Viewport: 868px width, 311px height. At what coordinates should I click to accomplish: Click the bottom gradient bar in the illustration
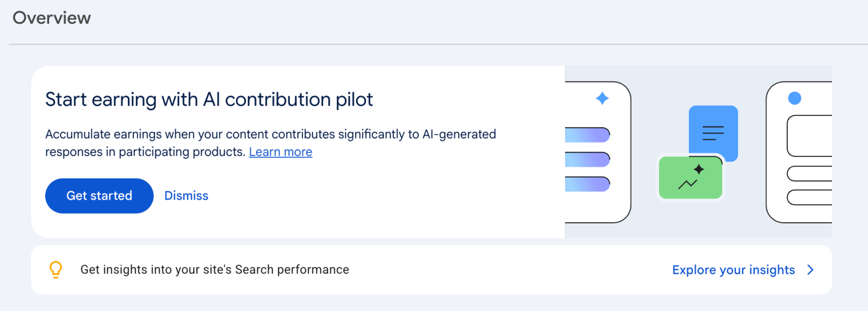tap(588, 184)
